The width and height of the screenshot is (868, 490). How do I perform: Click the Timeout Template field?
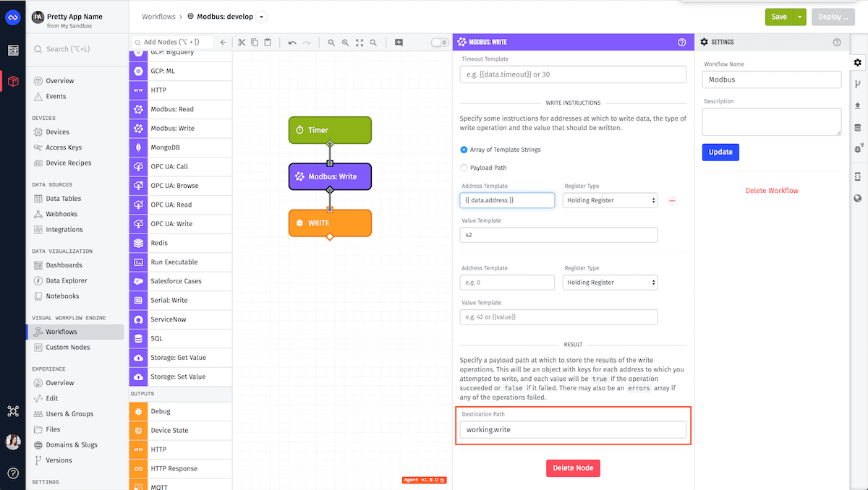573,74
